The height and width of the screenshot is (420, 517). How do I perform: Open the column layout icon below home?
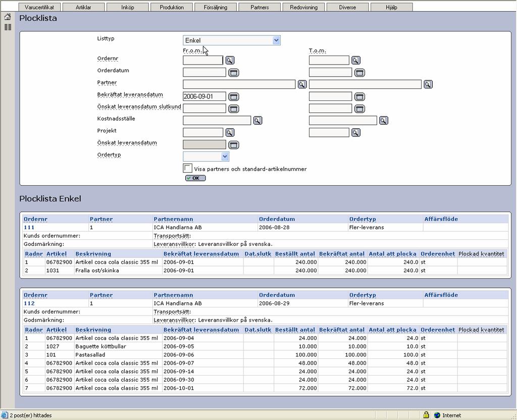pyautogui.click(x=8, y=27)
